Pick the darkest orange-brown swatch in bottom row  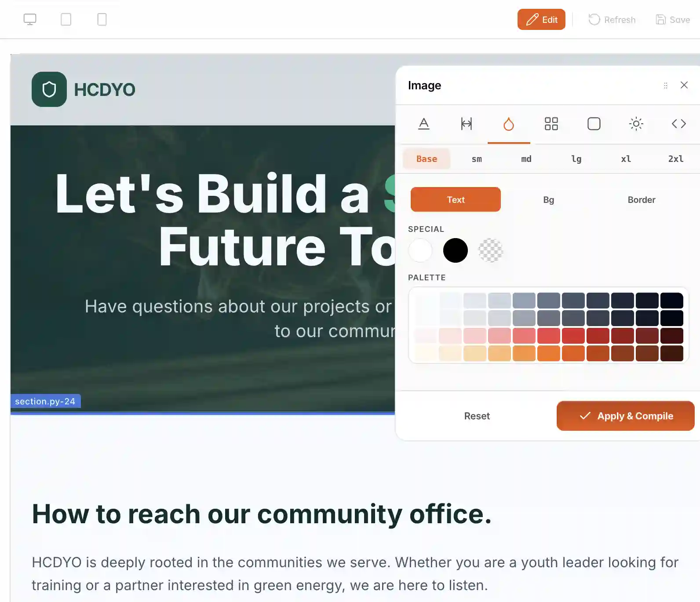[x=672, y=353]
